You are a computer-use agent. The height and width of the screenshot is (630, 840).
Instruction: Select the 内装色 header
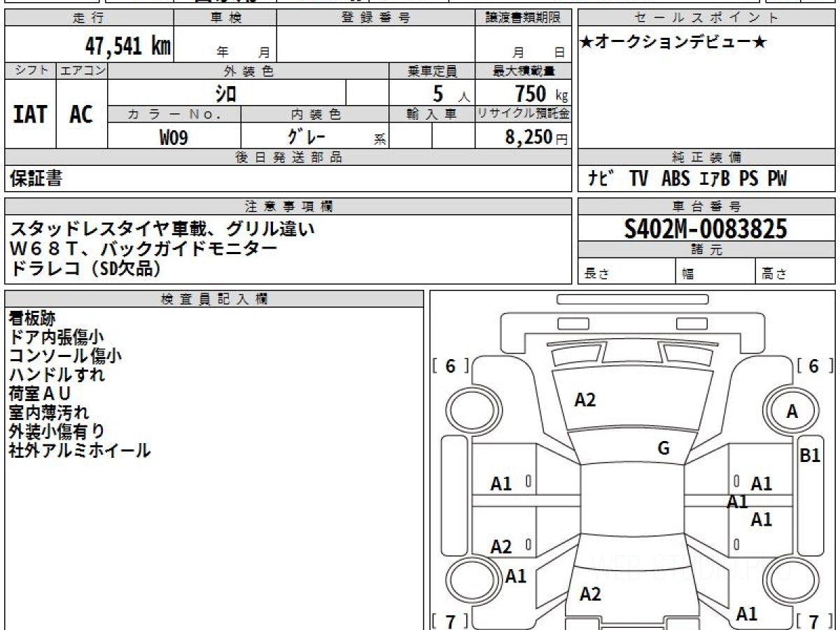[x=315, y=114]
